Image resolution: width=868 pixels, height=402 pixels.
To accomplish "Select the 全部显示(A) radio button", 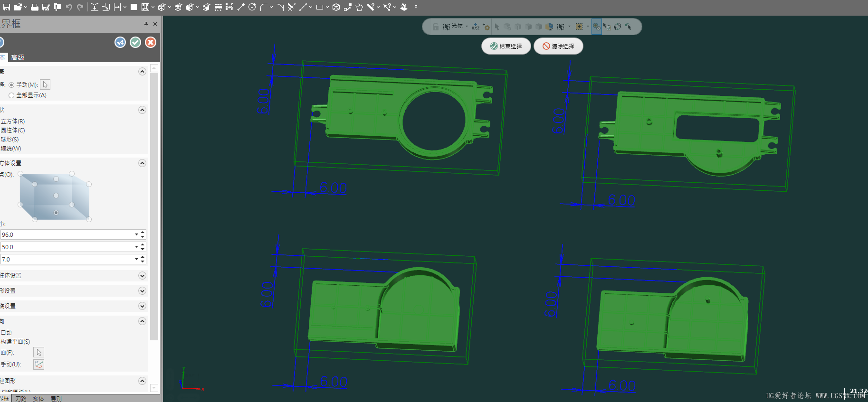I will click(11, 95).
